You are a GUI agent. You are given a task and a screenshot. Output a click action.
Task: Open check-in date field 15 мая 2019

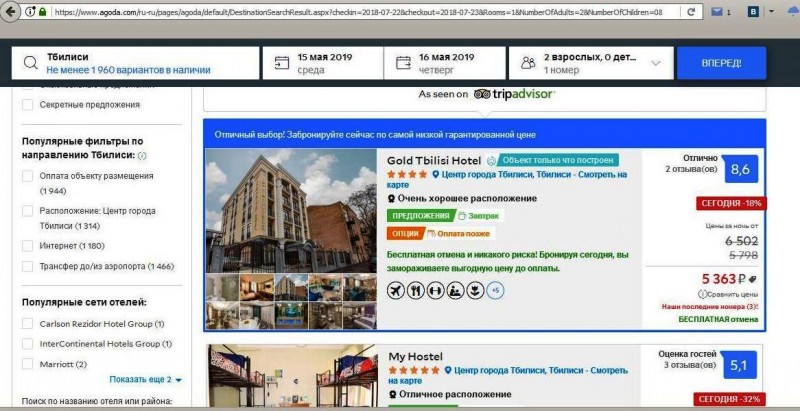coord(322,63)
